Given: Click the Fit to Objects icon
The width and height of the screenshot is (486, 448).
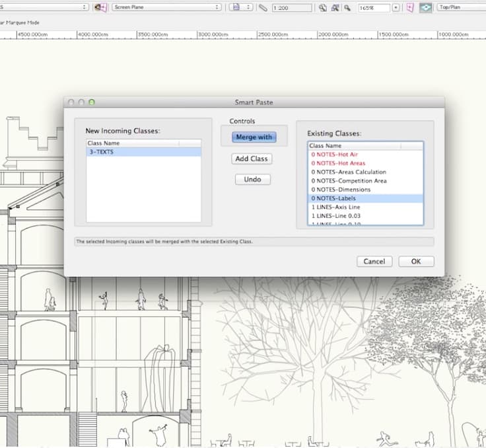Looking at the screenshot, I should point(335,8).
